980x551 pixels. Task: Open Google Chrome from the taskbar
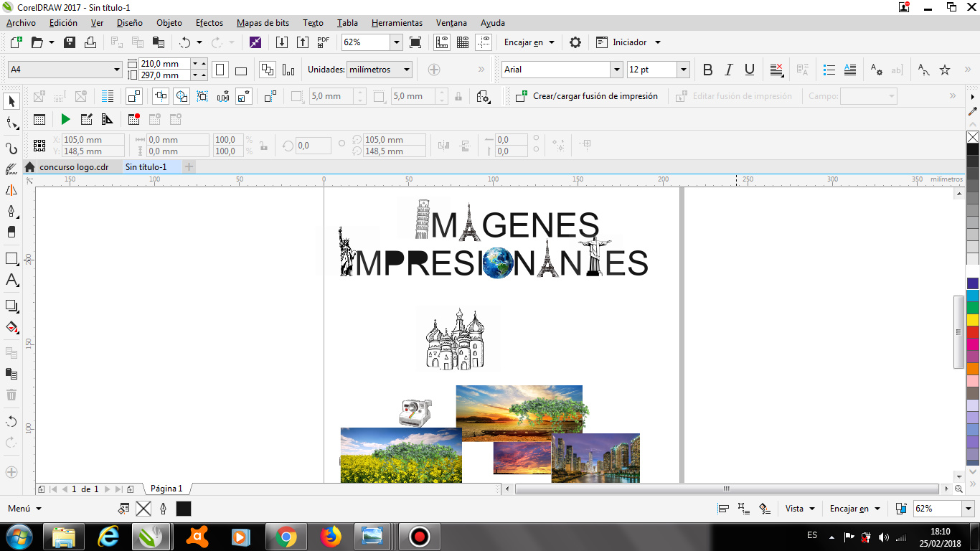pos(286,537)
